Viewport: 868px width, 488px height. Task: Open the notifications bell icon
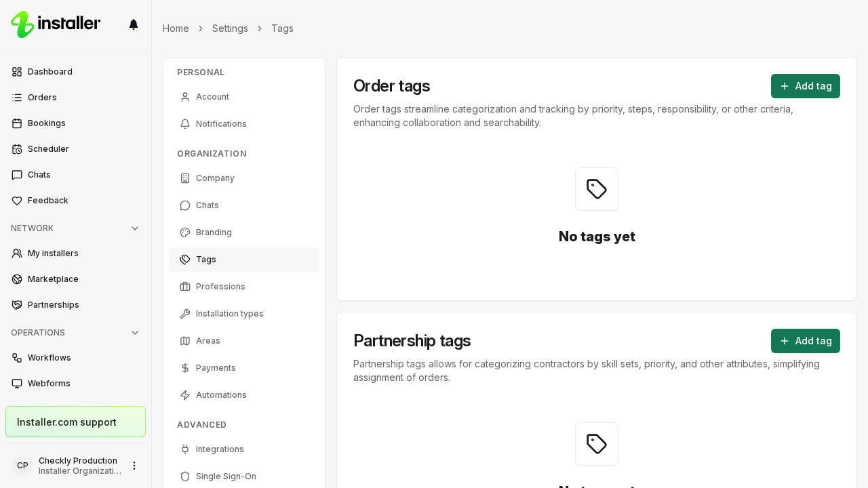[x=134, y=24]
